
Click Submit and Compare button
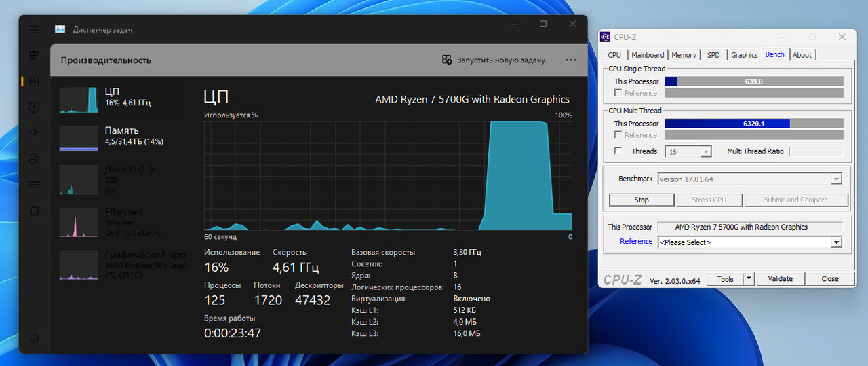coord(796,200)
